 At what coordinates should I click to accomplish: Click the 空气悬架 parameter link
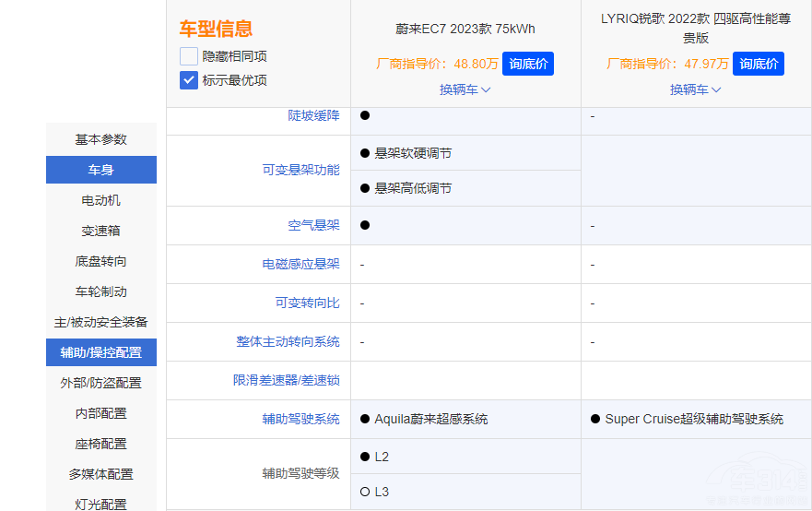(313, 225)
